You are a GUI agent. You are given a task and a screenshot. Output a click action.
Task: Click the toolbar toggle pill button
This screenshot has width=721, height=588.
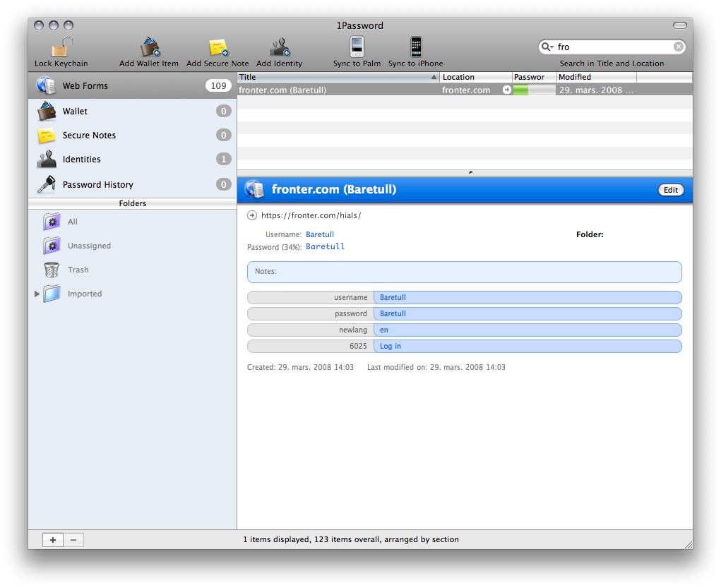(679, 25)
